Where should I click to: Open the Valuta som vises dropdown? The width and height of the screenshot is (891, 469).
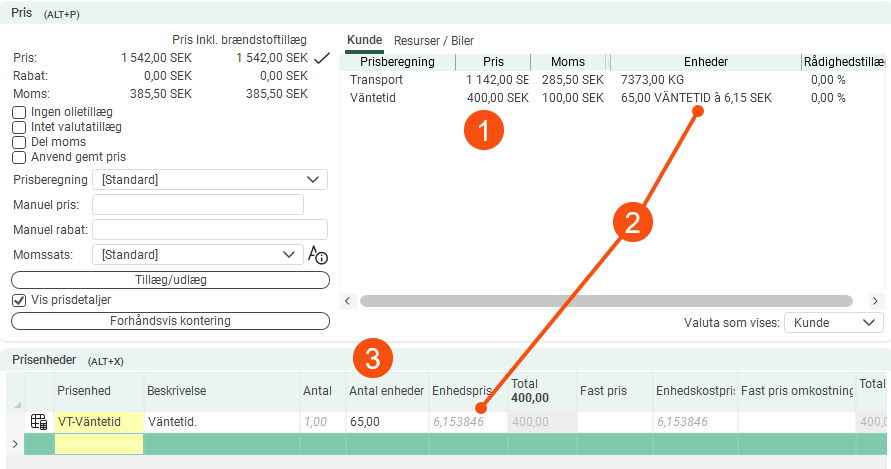834,322
